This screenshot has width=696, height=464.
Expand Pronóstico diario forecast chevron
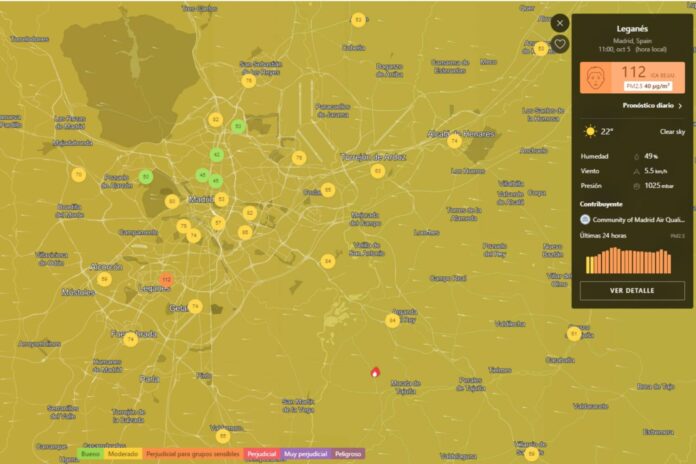coord(680,105)
